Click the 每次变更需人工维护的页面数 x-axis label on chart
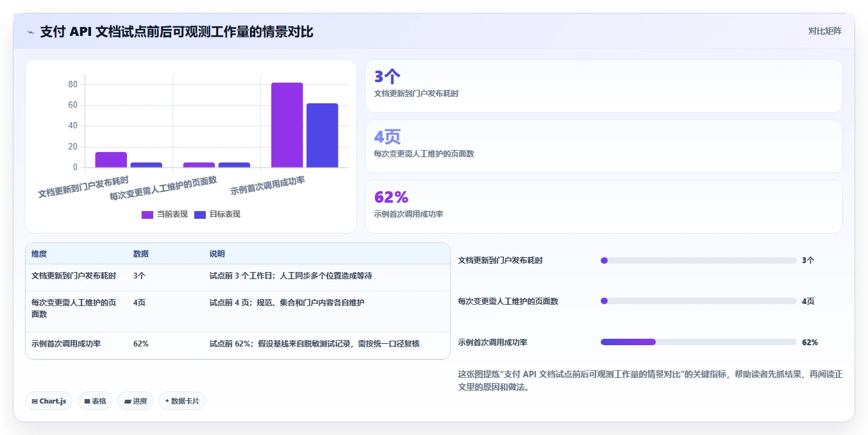 [163, 188]
